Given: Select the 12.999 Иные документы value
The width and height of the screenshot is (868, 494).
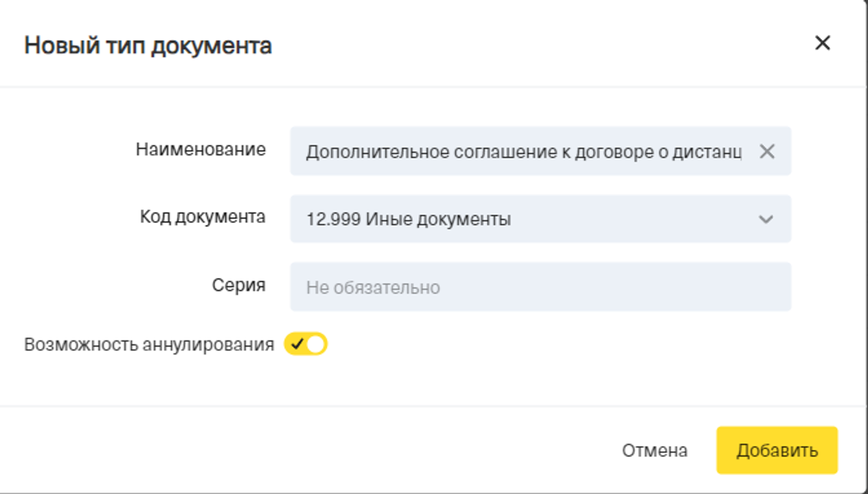Looking at the screenshot, I should 408,220.
